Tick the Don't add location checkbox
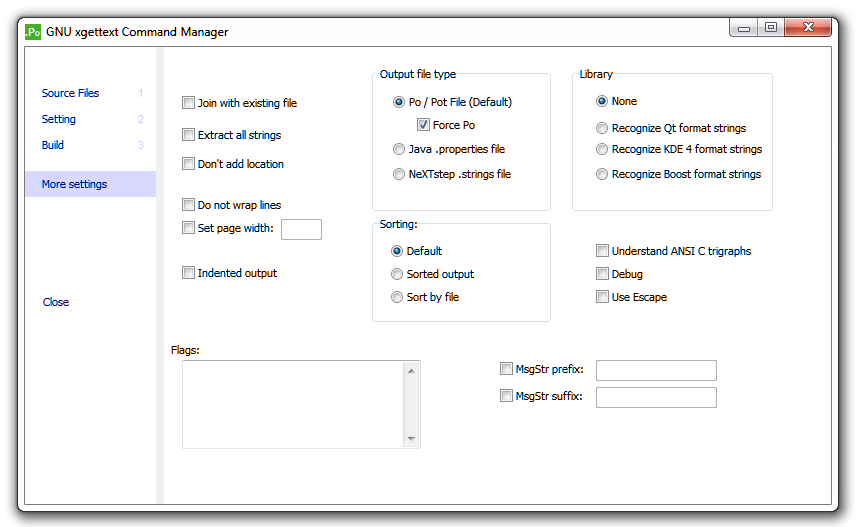Viewport: 857px width, 527px height. pos(188,163)
